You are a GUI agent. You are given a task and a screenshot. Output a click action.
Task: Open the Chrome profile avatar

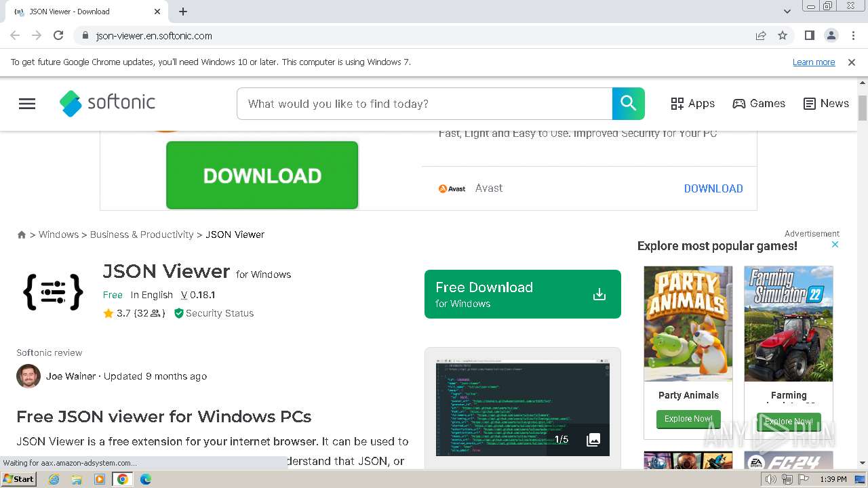point(831,35)
